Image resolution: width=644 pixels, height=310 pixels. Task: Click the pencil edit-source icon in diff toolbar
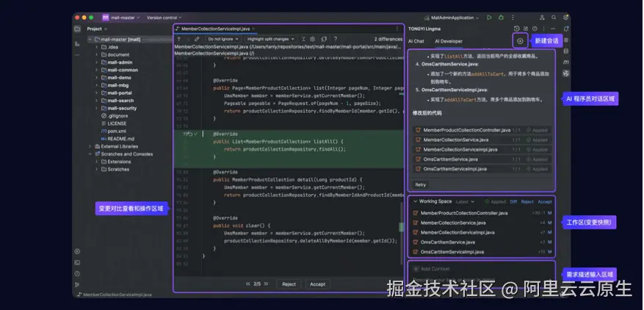coord(197,39)
